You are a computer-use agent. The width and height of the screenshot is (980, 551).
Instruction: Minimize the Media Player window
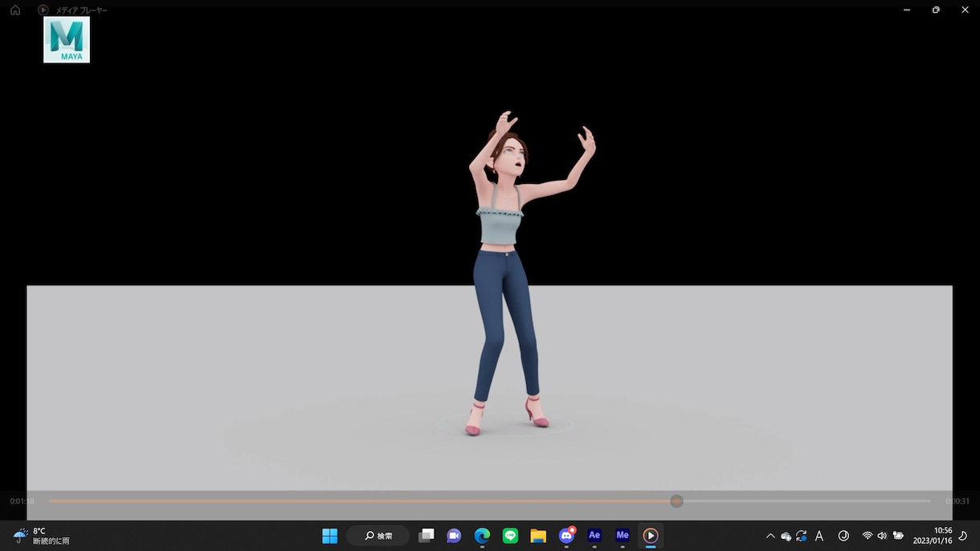coord(907,10)
